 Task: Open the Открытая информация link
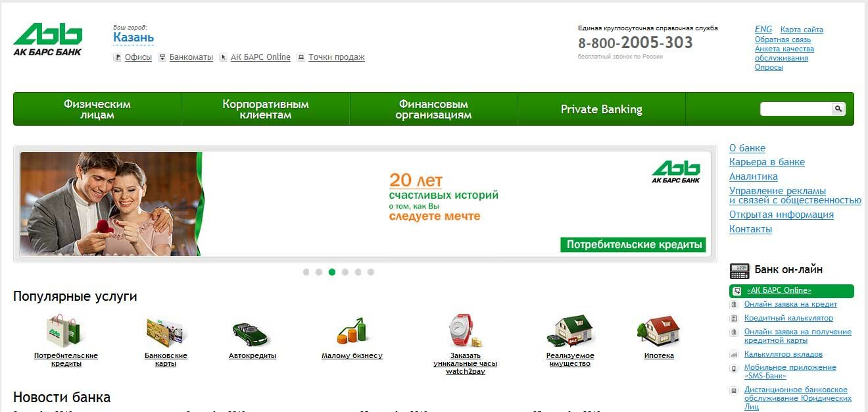781,215
